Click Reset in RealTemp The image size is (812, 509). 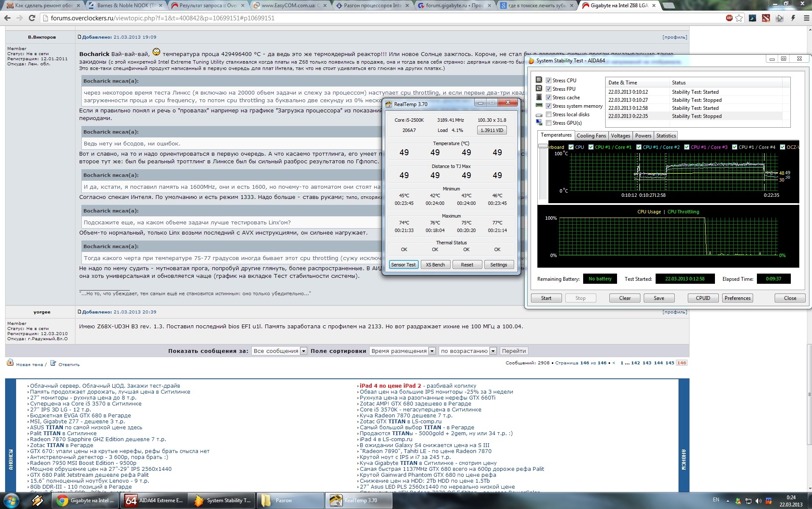pos(467,265)
